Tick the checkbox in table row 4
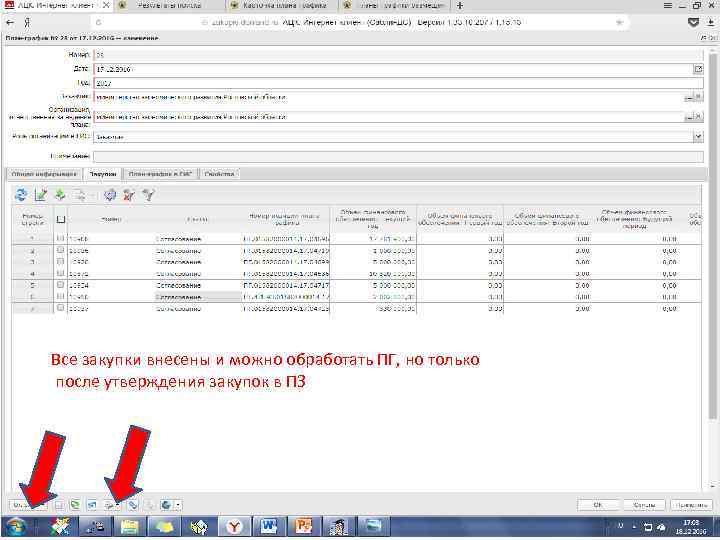The height and width of the screenshot is (540, 720). [x=60, y=273]
